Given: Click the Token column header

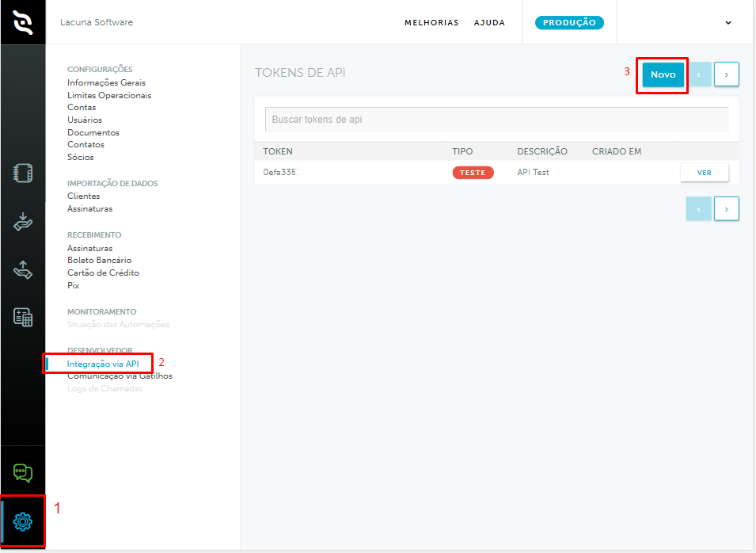Looking at the screenshot, I should point(278,151).
